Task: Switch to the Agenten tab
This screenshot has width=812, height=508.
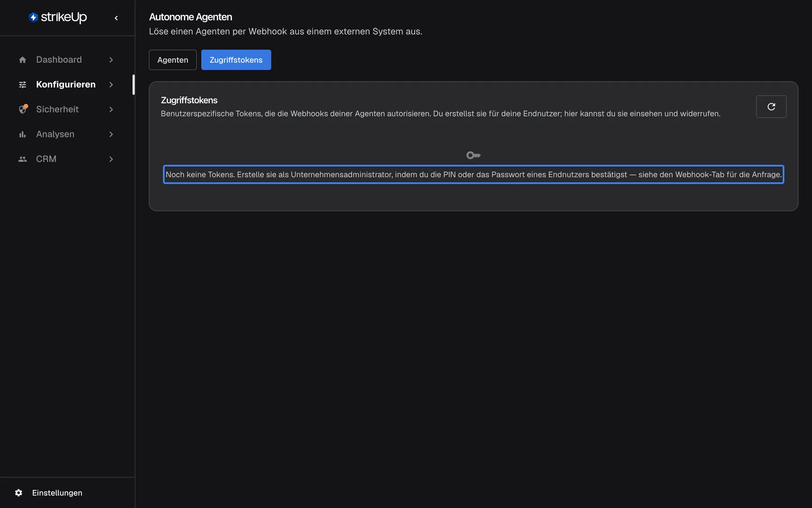Action: [173, 60]
